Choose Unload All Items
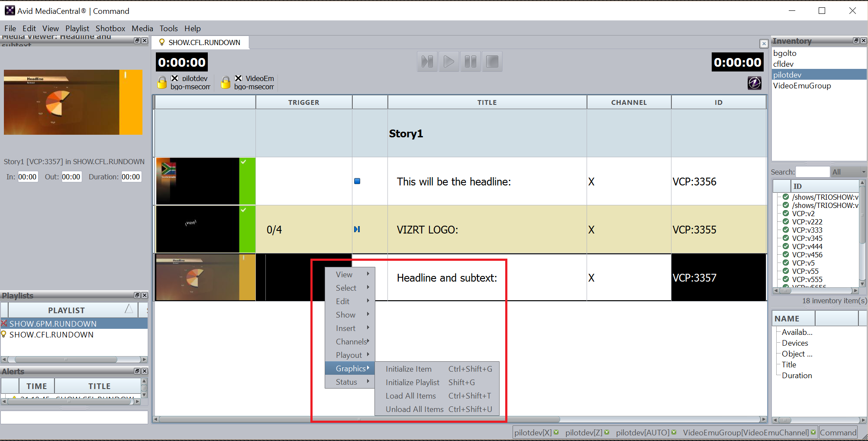Image resolution: width=868 pixels, height=441 pixels. tap(437, 409)
